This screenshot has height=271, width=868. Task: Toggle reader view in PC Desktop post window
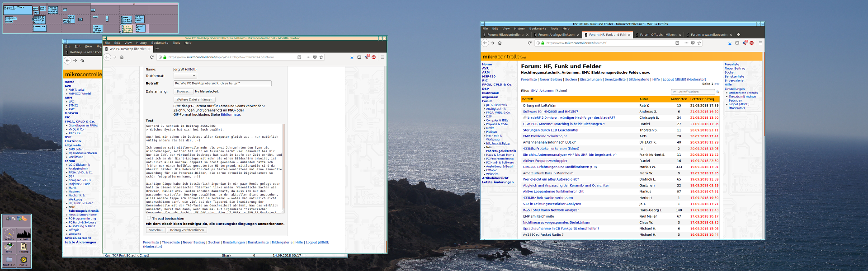(299, 57)
